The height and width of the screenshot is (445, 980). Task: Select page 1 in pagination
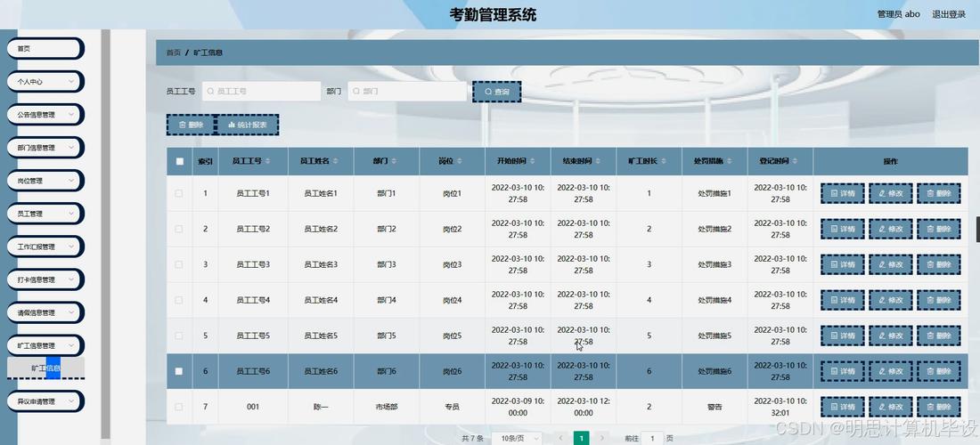tap(581, 438)
